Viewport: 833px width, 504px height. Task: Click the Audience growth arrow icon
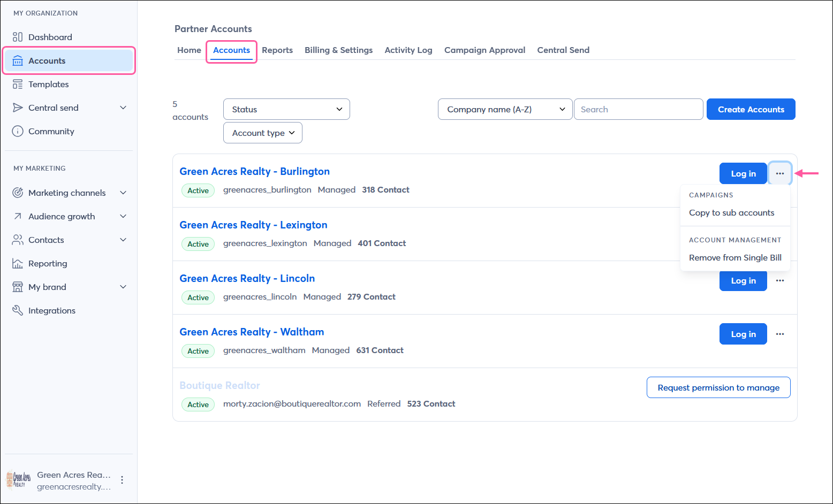[18, 216]
